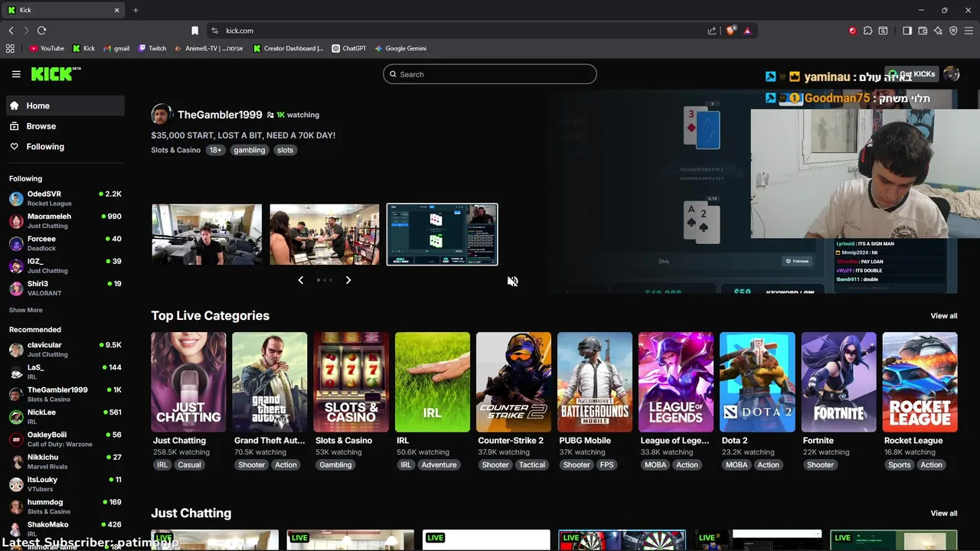Open the Twitch bookmark

152,48
